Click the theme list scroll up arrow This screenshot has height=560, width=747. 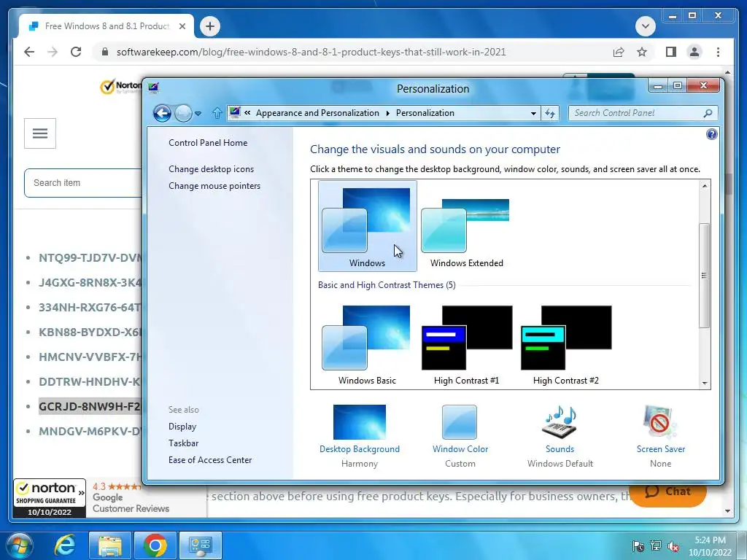(705, 186)
